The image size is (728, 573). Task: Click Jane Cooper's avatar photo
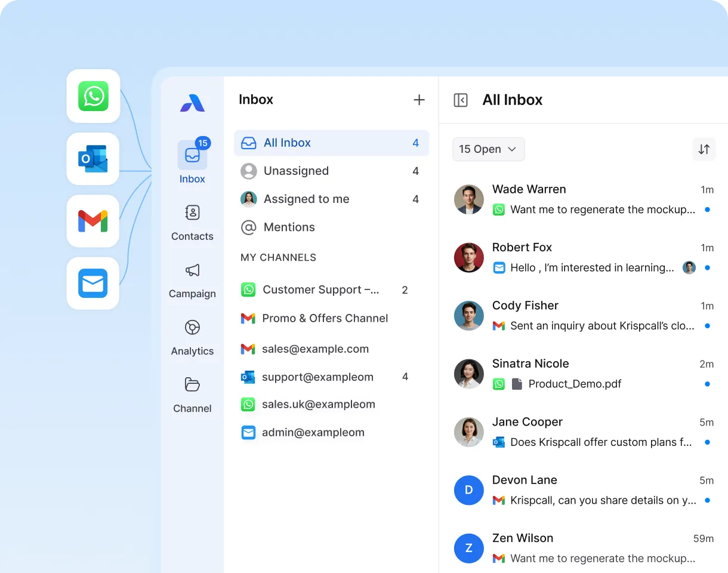tap(468, 432)
